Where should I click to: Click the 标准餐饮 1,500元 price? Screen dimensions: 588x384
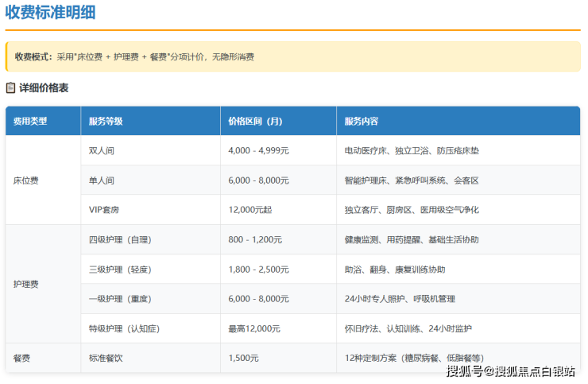(243, 359)
